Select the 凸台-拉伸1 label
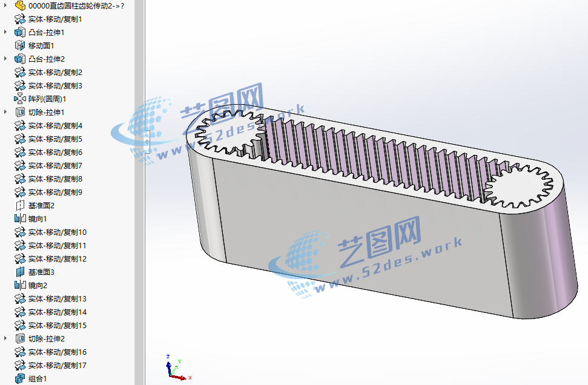The height and width of the screenshot is (385, 588). point(47,33)
